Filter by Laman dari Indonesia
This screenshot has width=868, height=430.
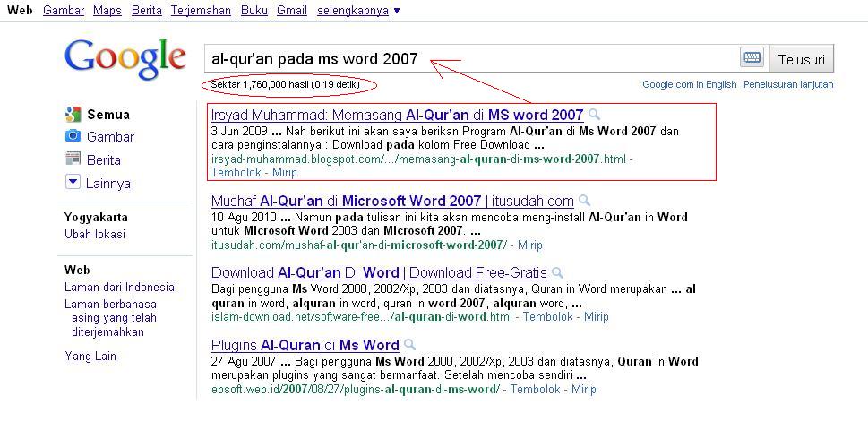tap(119, 288)
